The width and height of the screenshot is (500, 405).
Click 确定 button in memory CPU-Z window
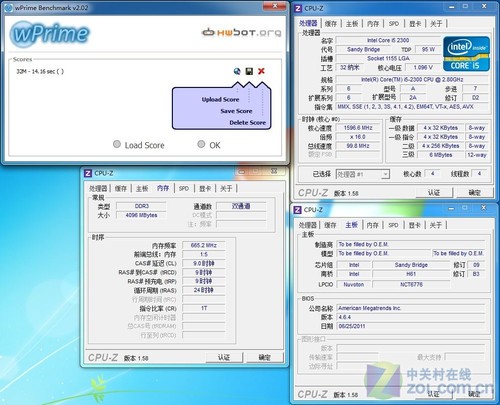coord(265,357)
